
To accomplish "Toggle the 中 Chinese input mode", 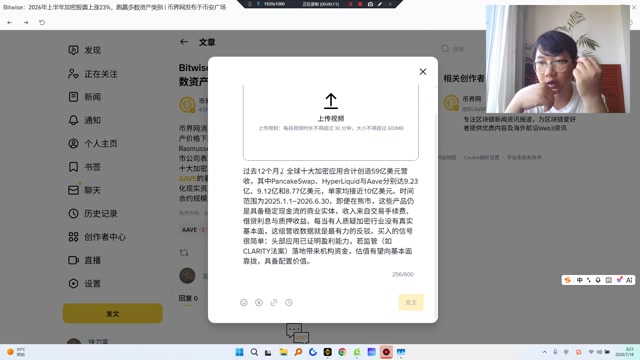I will (579, 280).
